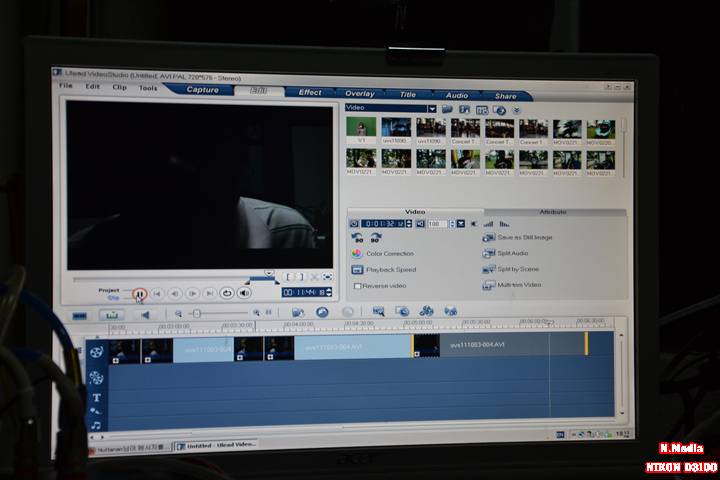The image size is (720, 480).
Task: Toggle repeat playback button
Action: coord(227,293)
